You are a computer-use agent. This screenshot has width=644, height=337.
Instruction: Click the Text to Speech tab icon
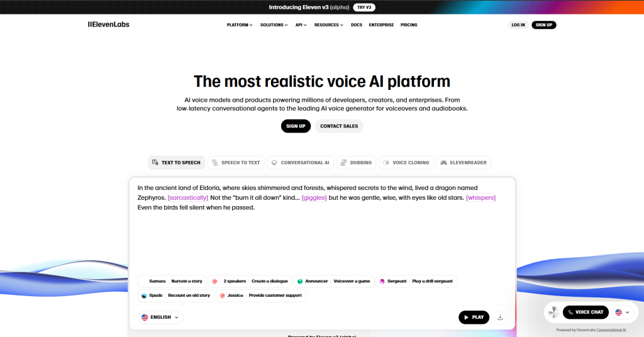[155, 163]
